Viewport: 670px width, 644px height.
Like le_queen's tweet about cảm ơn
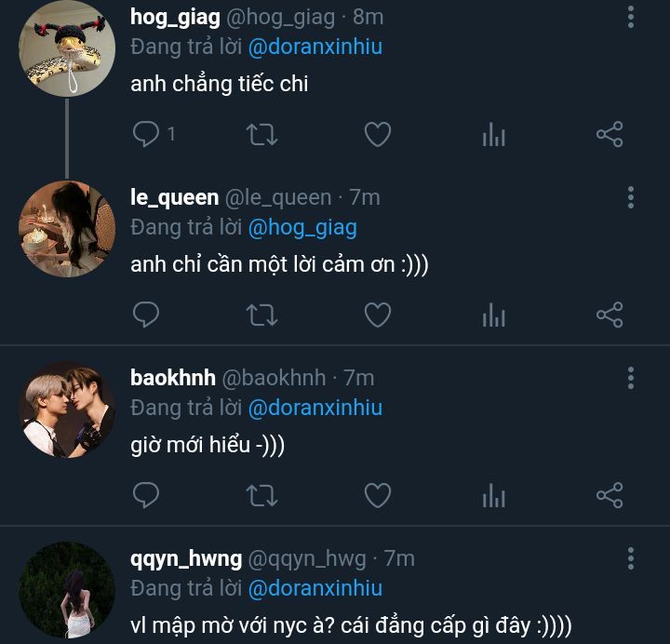click(377, 315)
